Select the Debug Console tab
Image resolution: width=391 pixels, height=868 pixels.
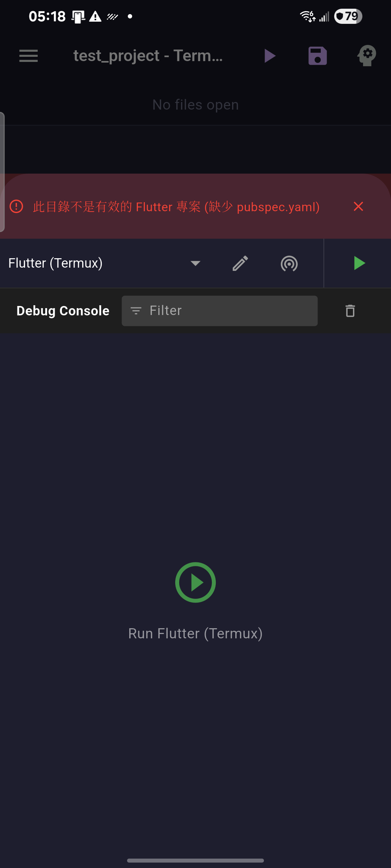coord(62,310)
